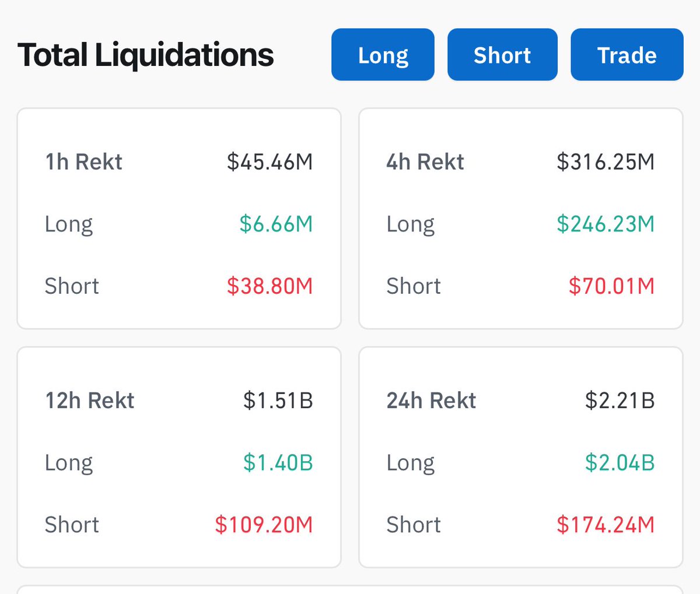Click the blue Long button
Image resolution: width=700 pixels, height=594 pixels.
[x=383, y=55]
